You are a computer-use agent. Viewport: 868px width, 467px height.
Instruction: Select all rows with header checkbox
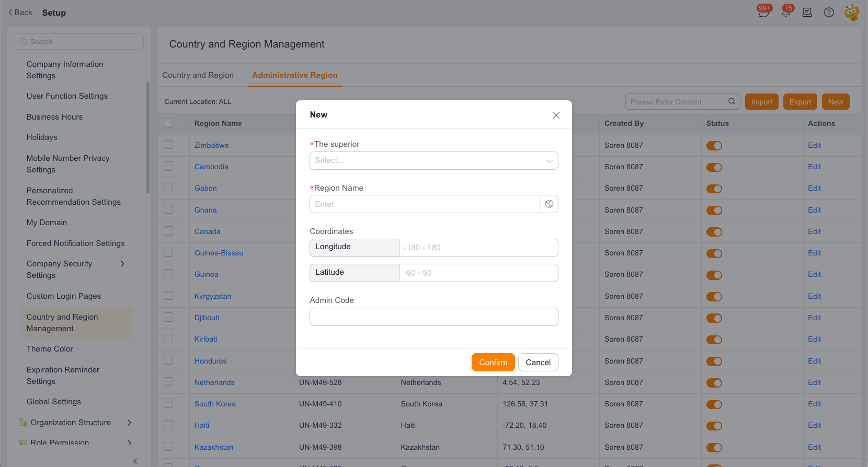(168, 123)
